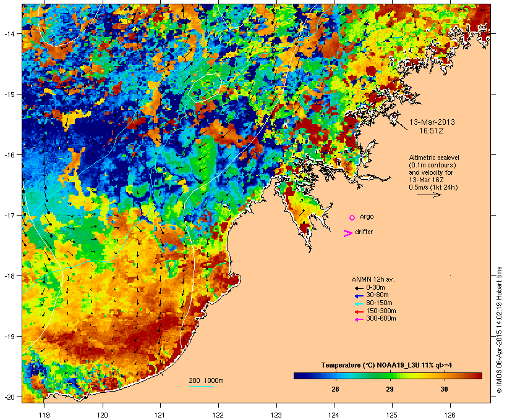Click the 300-600m depth label
507x420 pixels.
coord(381,319)
